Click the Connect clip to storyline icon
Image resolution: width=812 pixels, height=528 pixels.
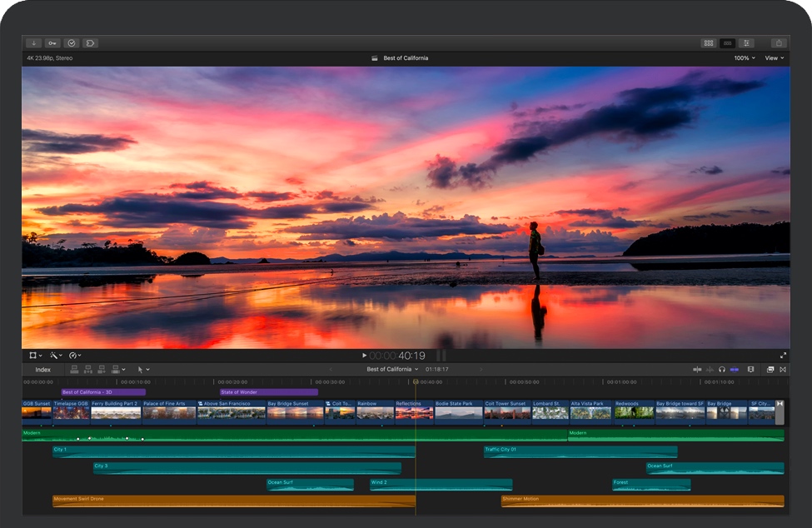[x=74, y=369]
